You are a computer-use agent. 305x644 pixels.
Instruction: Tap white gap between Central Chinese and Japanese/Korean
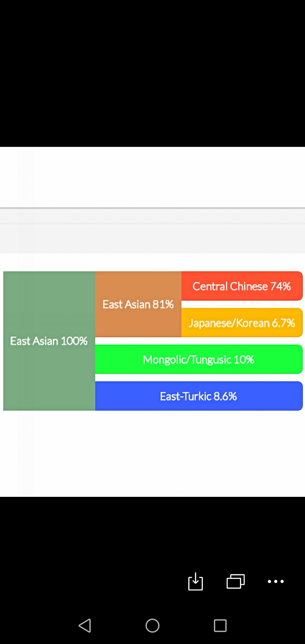point(242,304)
